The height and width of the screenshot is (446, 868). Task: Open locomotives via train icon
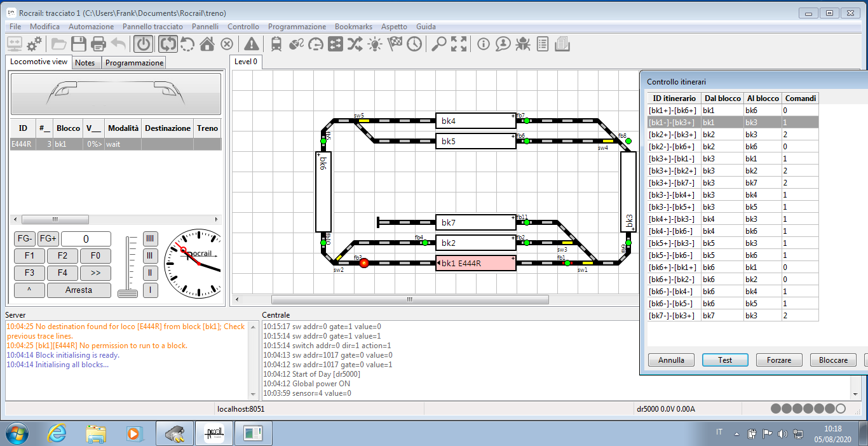click(276, 44)
